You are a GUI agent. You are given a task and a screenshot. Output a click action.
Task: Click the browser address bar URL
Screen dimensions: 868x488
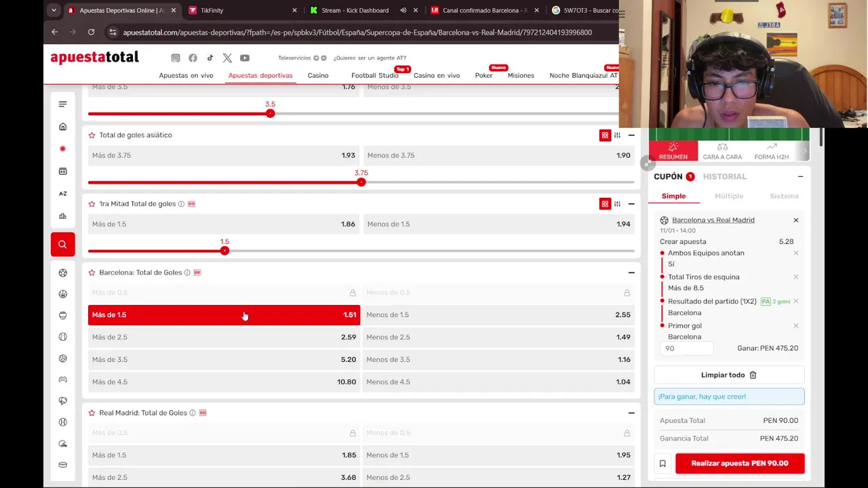pyautogui.click(x=357, y=32)
